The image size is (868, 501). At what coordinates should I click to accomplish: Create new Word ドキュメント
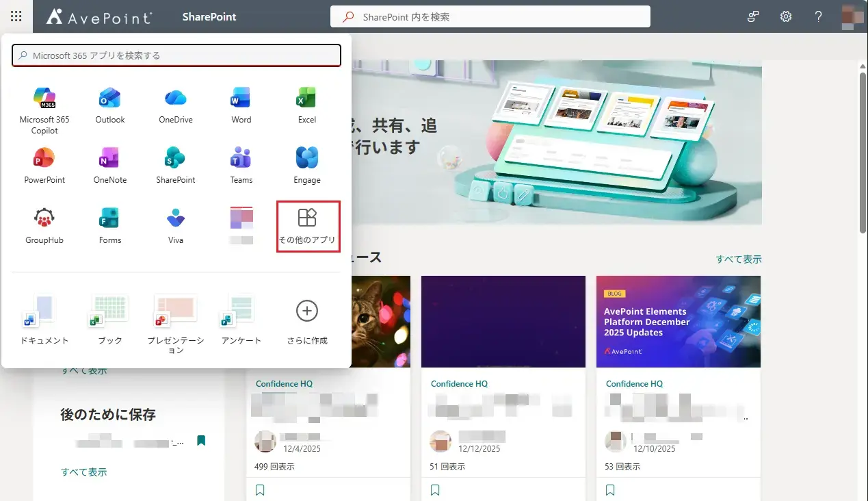[44, 320]
